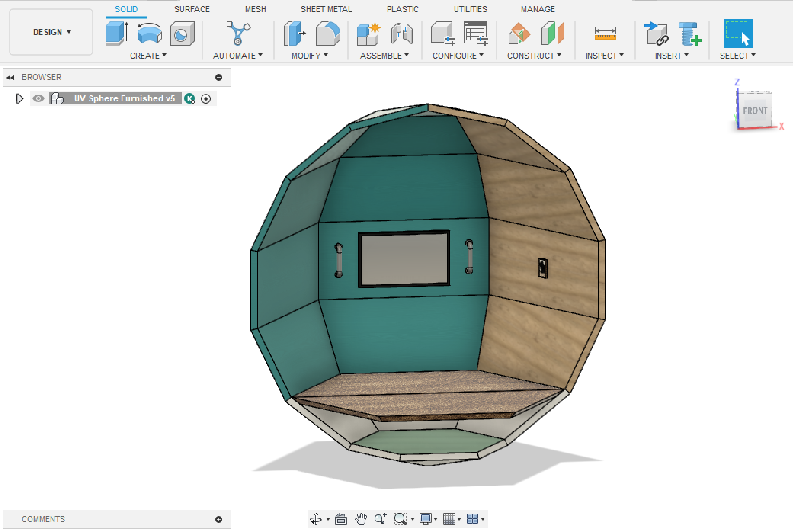Open the SELECT dropdown menu
The image size is (793, 532).
(738, 56)
